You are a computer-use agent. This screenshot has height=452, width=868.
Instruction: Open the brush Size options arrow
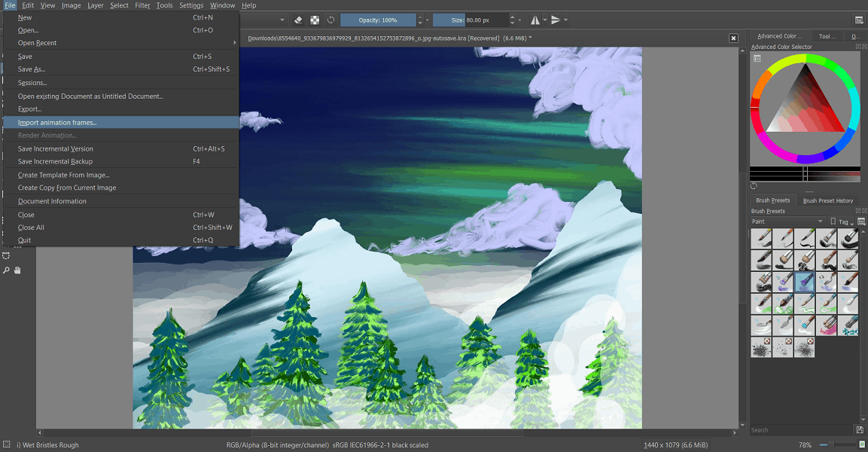(x=519, y=20)
